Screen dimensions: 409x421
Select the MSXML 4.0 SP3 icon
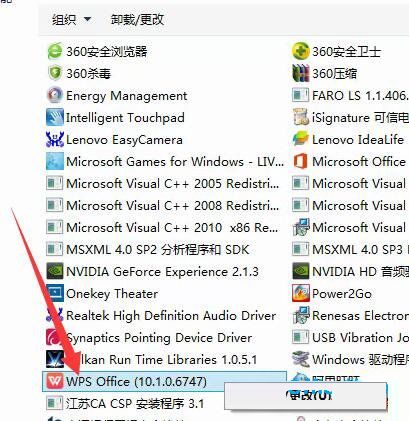pos(300,249)
